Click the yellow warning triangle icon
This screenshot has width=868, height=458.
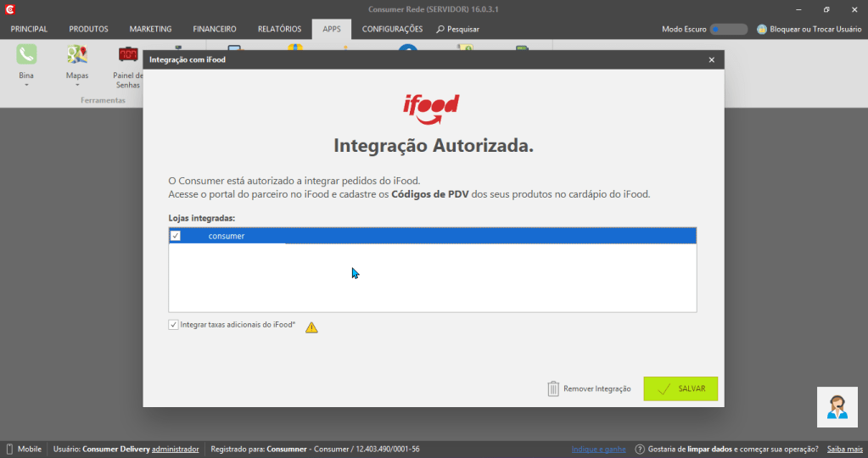[x=311, y=327]
